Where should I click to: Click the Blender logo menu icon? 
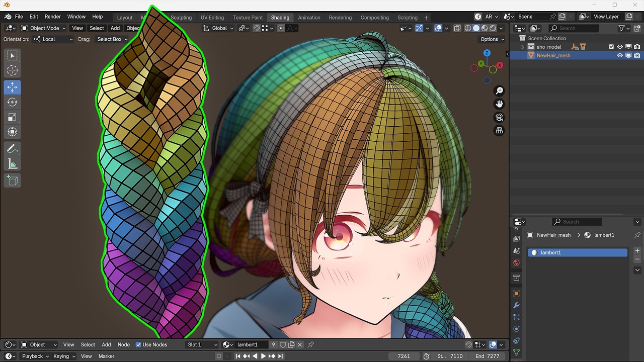pyautogui.click(x=8, y=17)
